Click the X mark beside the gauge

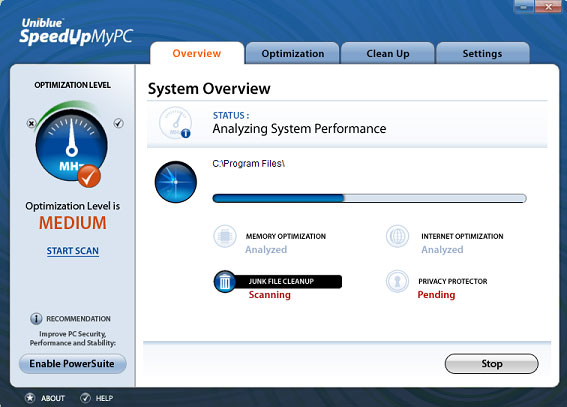[x=31, y=124]
